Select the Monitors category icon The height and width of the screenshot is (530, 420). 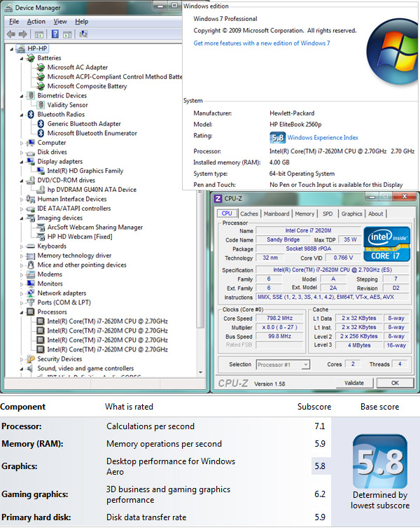point(31,284)
